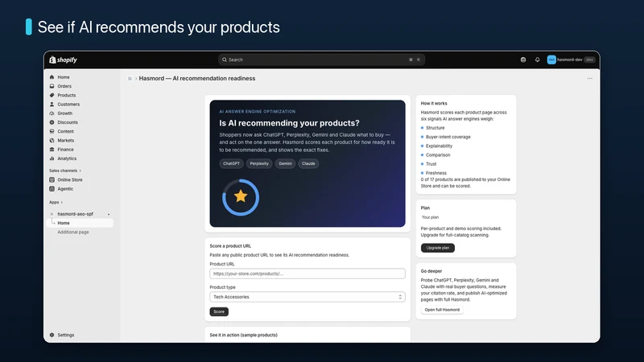Open hasmord-aeo-spf app entry
This screenshot has width=644, height=362.
(75, 214)
